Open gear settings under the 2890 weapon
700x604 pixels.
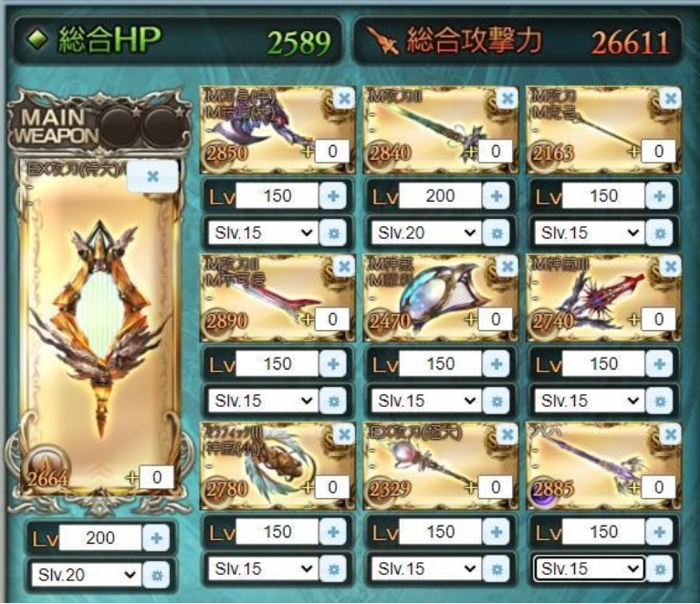[333, 401]
